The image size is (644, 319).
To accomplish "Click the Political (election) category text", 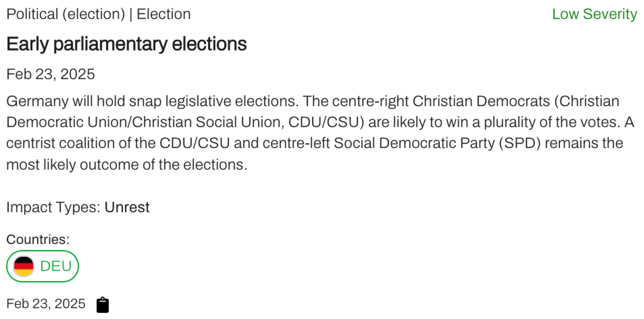I will 66,14.
